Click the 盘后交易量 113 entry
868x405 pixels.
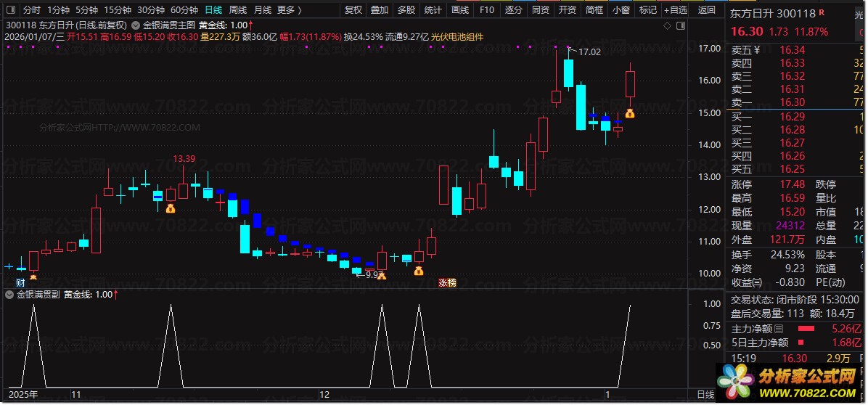pyautogui.click(x=766, y=314)
